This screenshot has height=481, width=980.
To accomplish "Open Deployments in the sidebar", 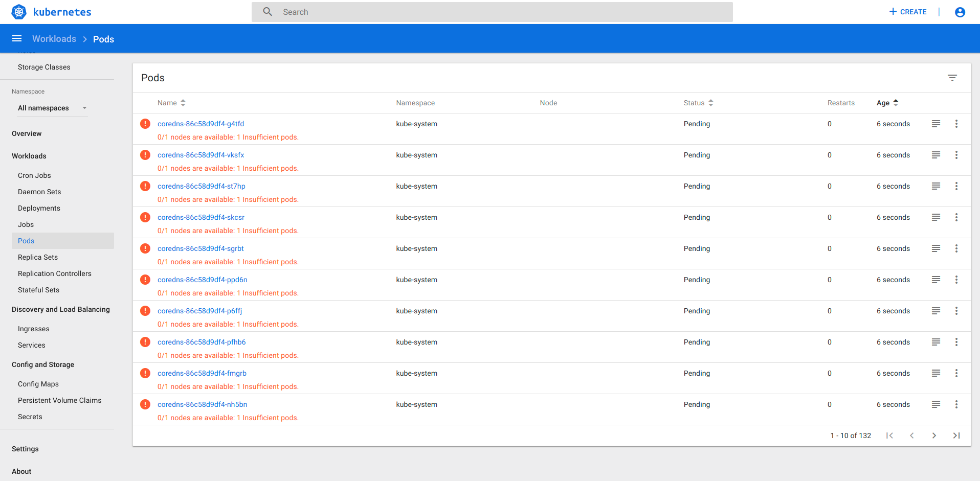I will [x=39, y=208].
